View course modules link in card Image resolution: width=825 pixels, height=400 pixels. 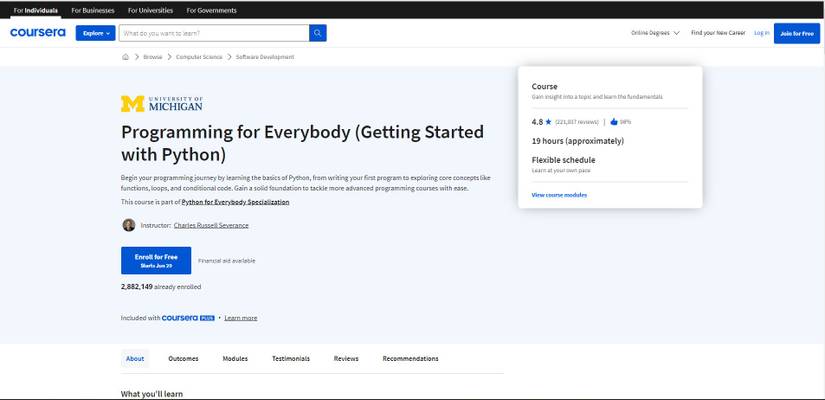point(559,195)
